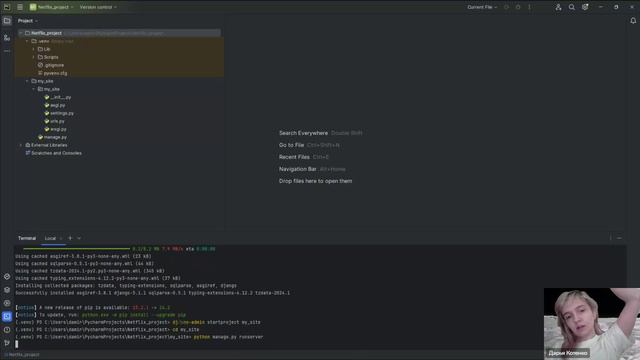Viewport: 640px width, 360px height.
Task: Hide the terminal panel with minimize icon
Action: click(x=619, y=238)
